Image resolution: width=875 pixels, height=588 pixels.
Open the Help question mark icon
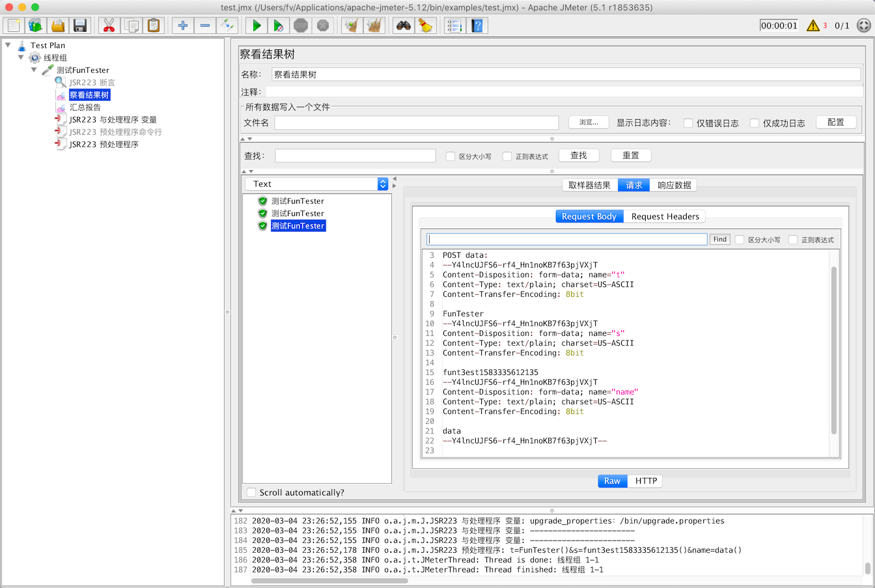coord(477,25)
